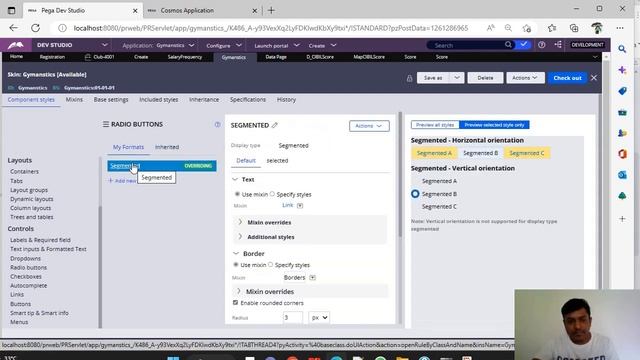This screenshot has width=640, height=360.
Task: Click the read aloud icon in address bar
Action: coord(490,28)
